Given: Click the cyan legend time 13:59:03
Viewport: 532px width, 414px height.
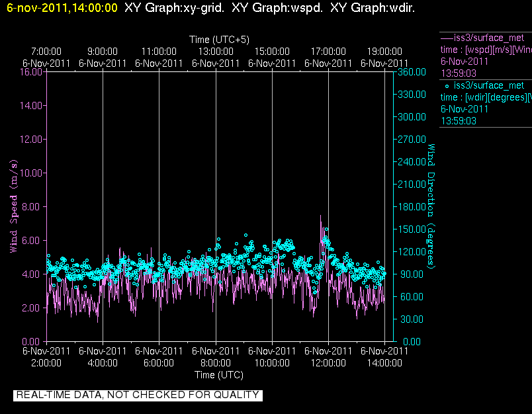Looking at the screenshot, I should [x=459, y=121].
